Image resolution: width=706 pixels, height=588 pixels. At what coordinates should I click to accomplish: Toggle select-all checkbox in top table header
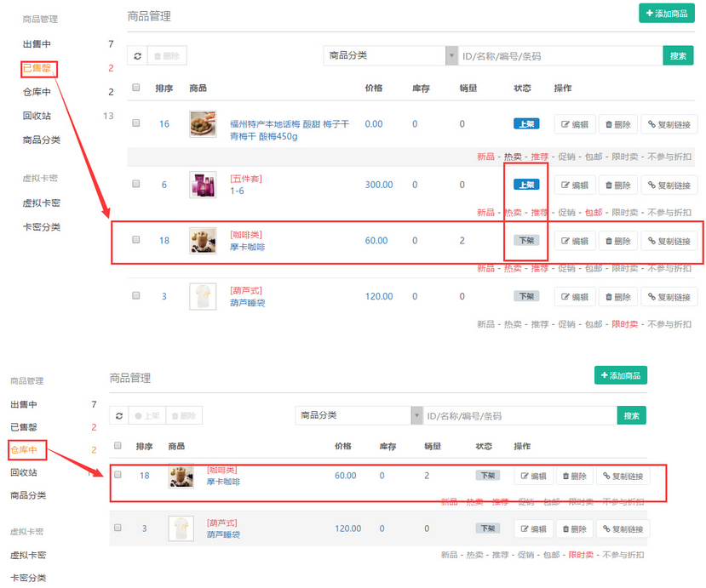[136, 88]
